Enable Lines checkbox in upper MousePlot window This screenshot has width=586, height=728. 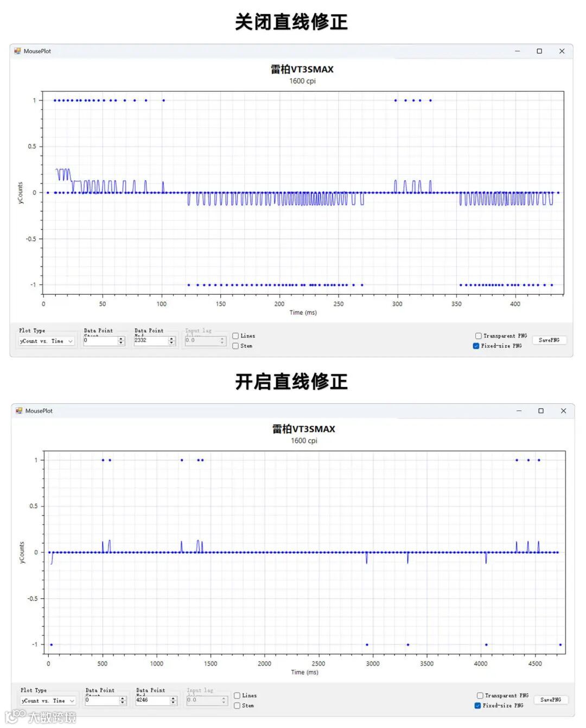coord(235,336)
